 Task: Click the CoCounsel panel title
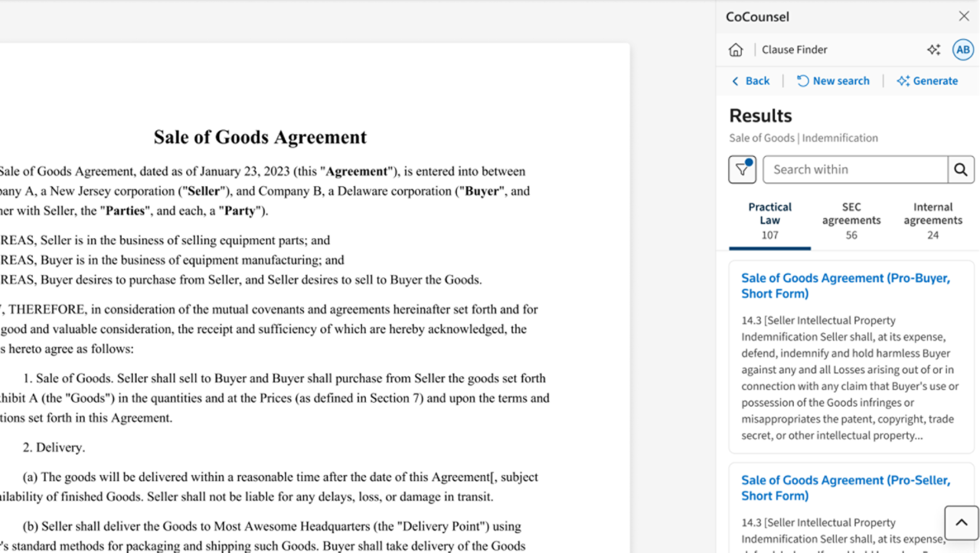tap(757, 17)
